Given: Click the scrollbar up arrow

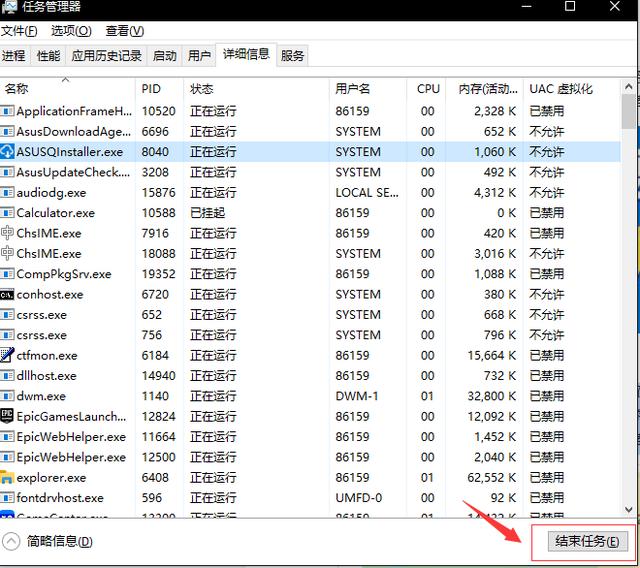Looking at the screenshot, I should tap(629, 87).
